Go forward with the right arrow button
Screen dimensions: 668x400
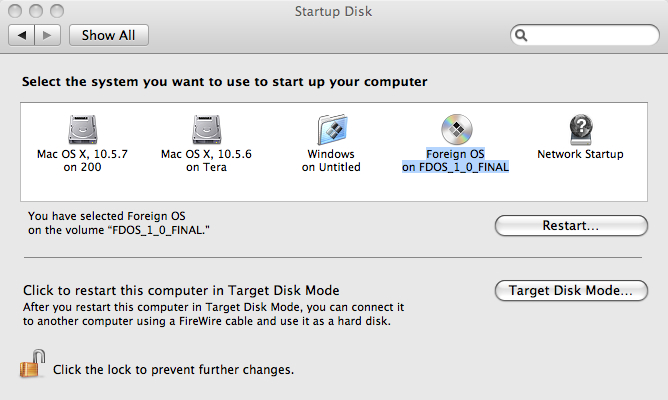[47, 35]
